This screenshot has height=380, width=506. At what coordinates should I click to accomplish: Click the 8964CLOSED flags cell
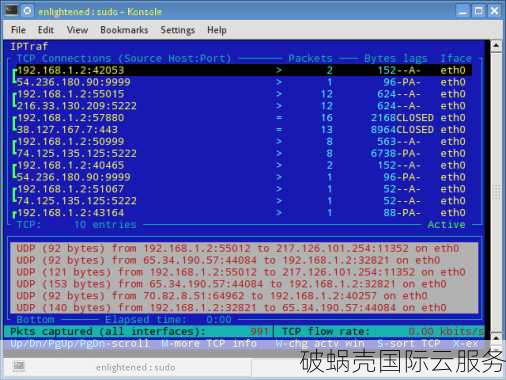click(402, 130)
